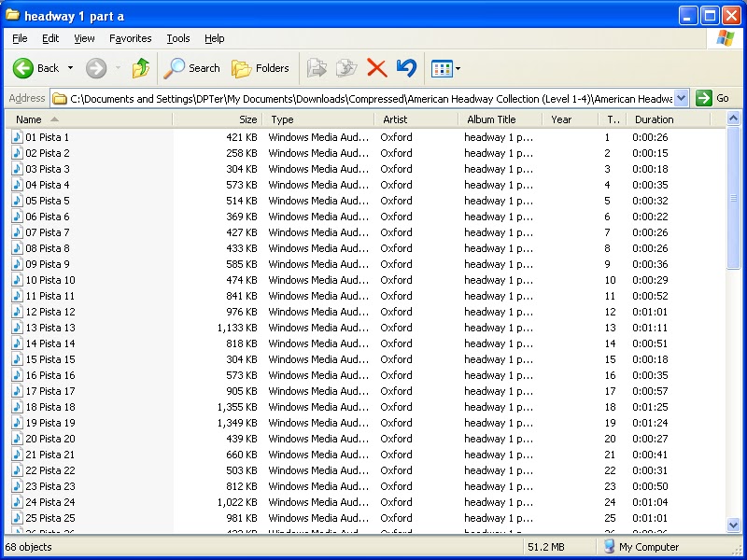Select audio file icon for 13 Pista 13

click(17, 328)
